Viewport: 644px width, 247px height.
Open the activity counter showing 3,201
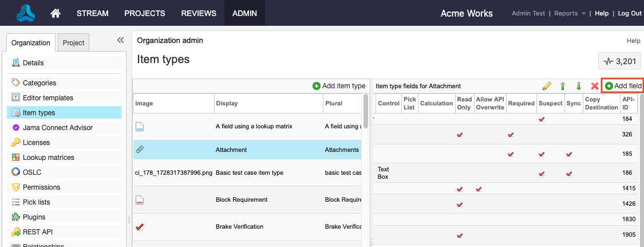[619, 62]
